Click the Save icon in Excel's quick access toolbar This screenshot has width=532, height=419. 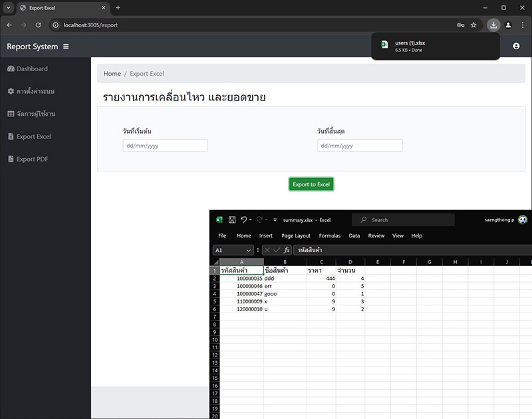(x=232, y=219)
